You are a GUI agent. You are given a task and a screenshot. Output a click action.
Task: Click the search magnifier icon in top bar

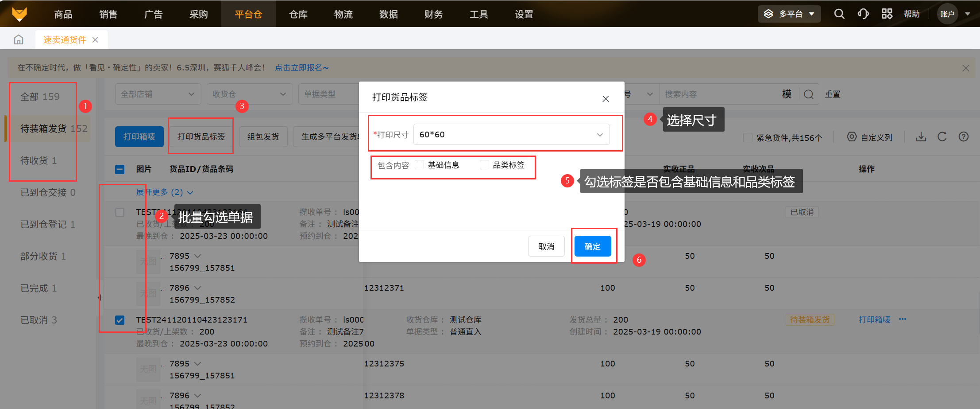click(x=839, y=14)
